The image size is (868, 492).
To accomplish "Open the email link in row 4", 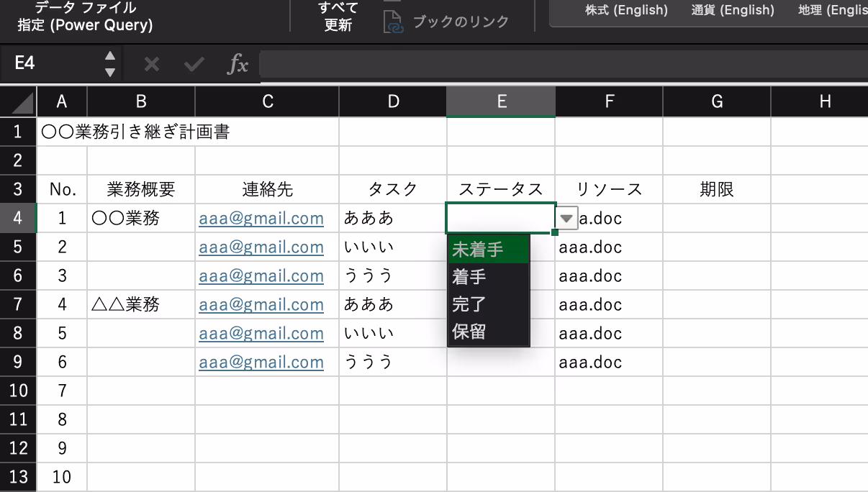I will [x=261, y=218].
